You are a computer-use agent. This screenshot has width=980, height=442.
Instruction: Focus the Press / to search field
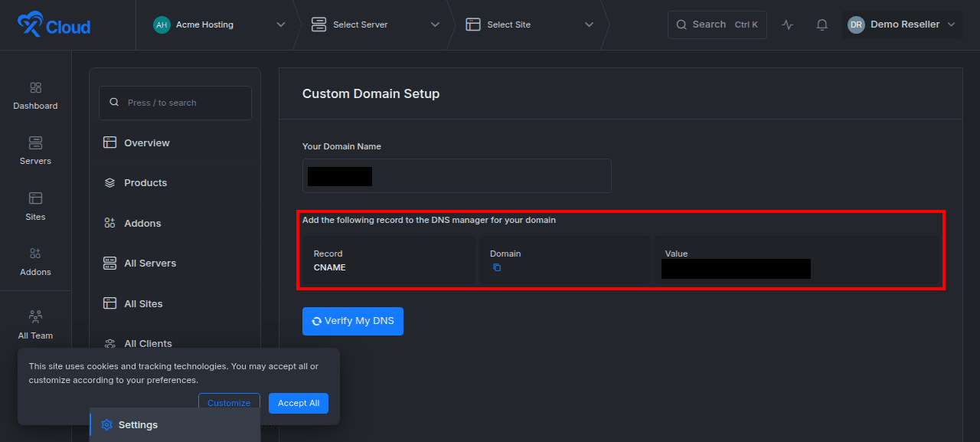[175, 103]
